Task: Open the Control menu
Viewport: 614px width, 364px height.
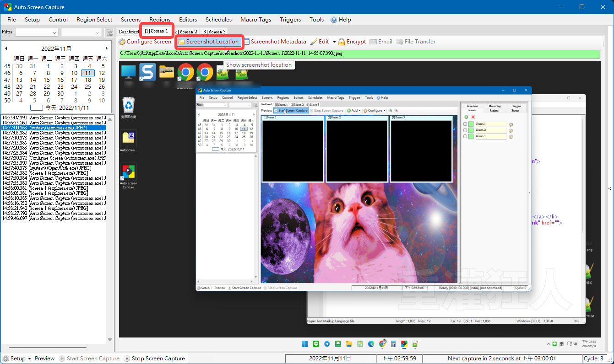Action: (58, 20)
